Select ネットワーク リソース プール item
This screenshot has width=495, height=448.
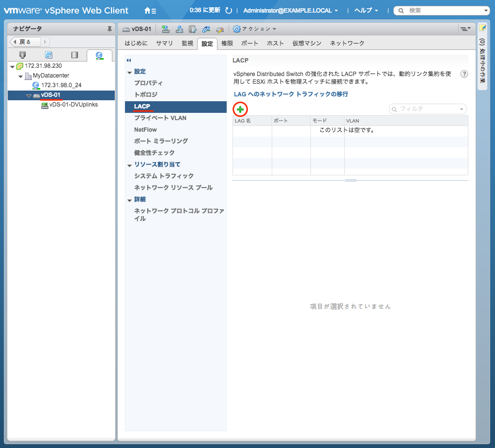173,187
